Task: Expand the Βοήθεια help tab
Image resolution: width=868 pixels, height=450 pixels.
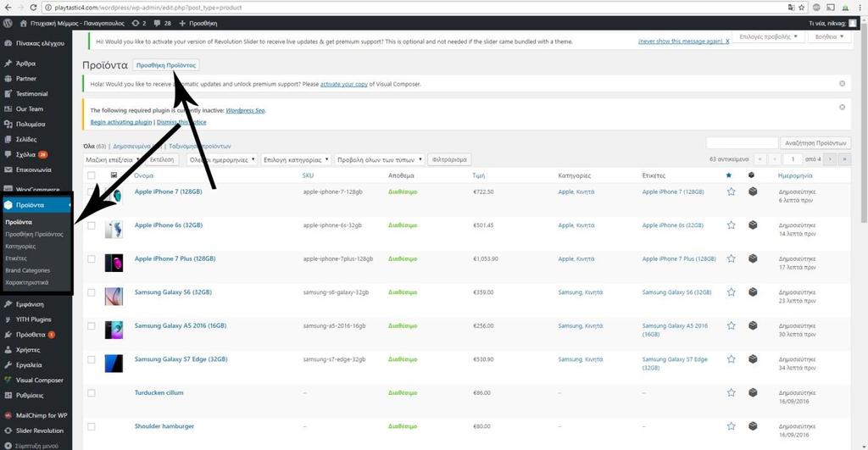Action: pyautogui.click(x=829, y=36)
